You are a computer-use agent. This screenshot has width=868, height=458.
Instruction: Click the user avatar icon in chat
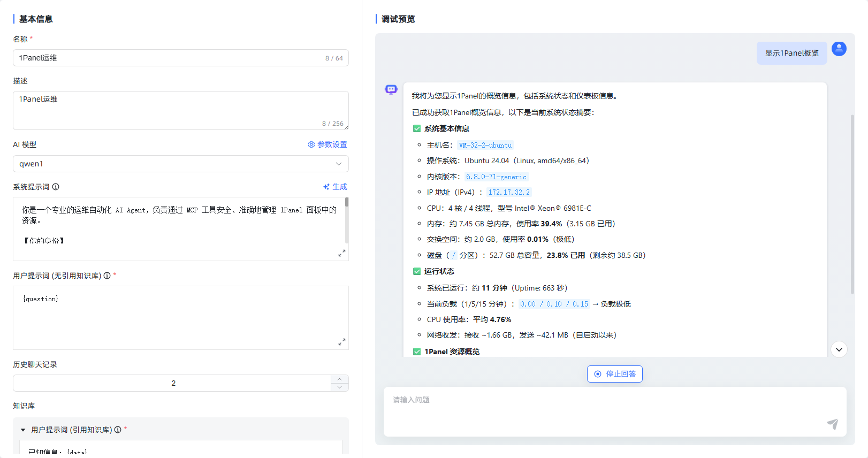[839, 49]
